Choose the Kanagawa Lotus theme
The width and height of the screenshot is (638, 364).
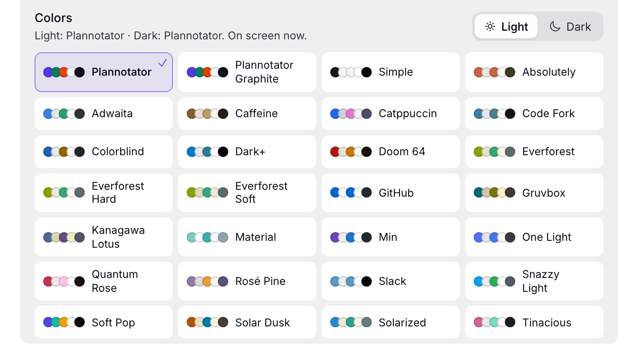[x=104, y=237]
